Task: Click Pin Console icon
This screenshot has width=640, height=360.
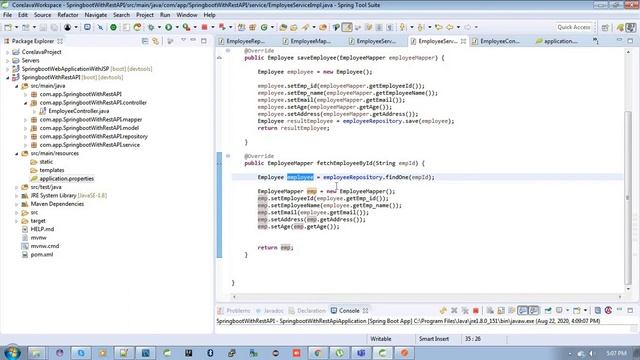Action: tap(548, 311)
